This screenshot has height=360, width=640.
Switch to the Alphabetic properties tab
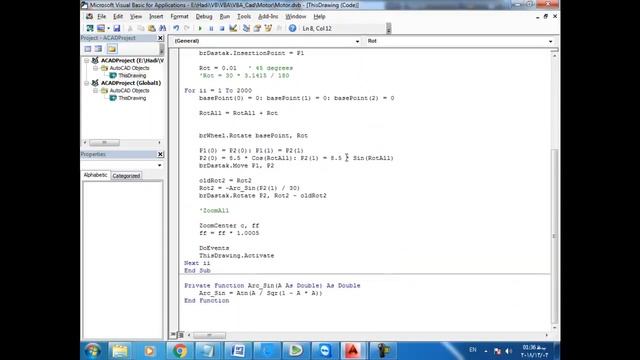96,175
